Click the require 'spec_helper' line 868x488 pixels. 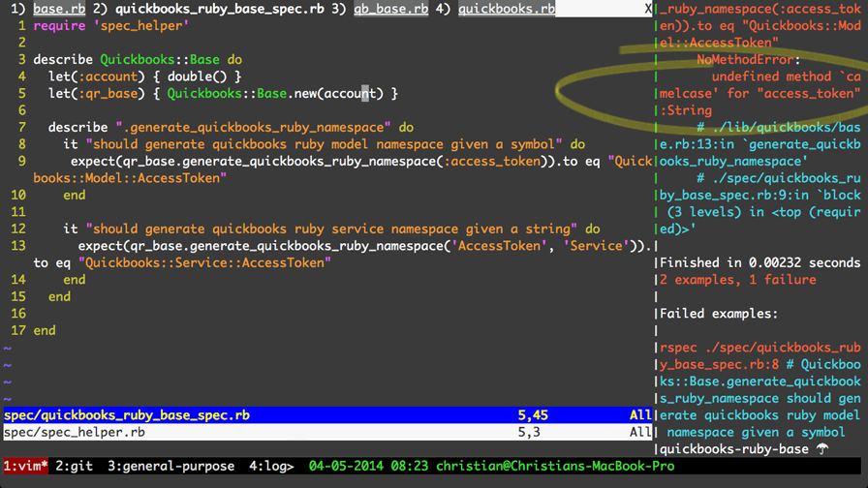(x=110, y=26)
